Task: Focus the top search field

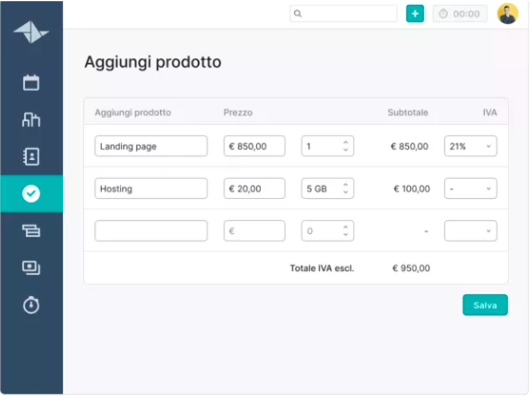Action: (x=343, y=14)
